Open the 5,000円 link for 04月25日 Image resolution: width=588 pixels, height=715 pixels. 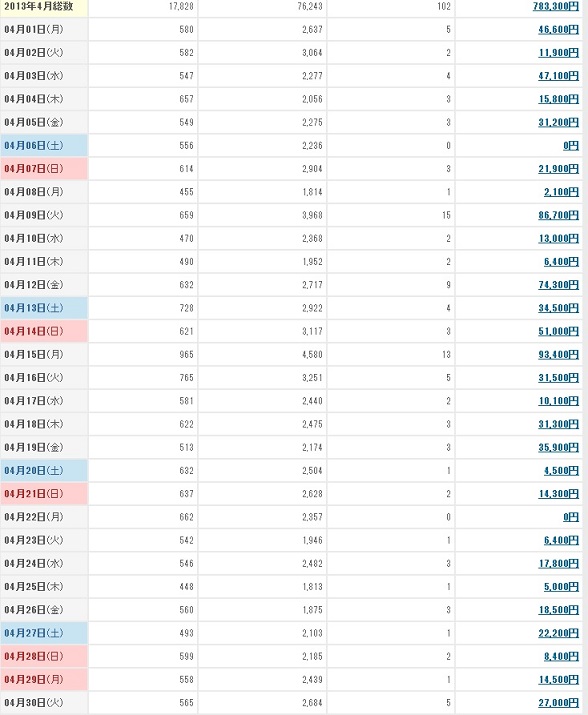click(x=561, y=587)
